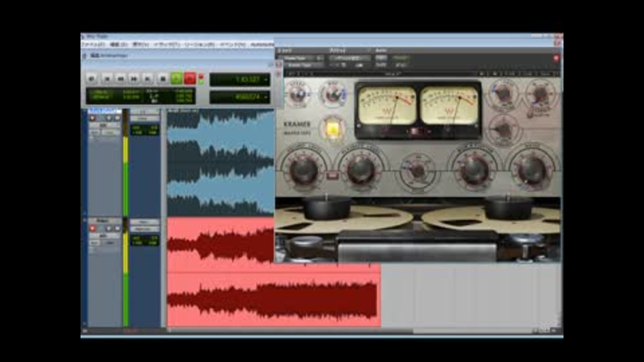
Task: Click the left VU meter on plugin
Action: [387, 105]
